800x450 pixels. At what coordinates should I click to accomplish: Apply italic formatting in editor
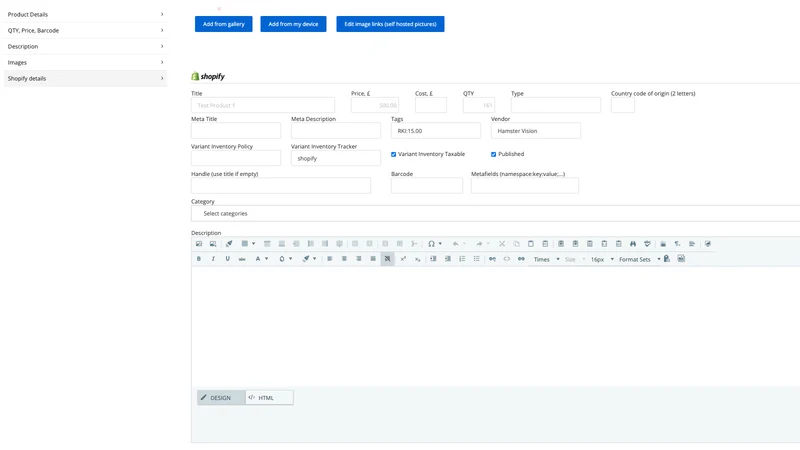(x=213, y=259)
